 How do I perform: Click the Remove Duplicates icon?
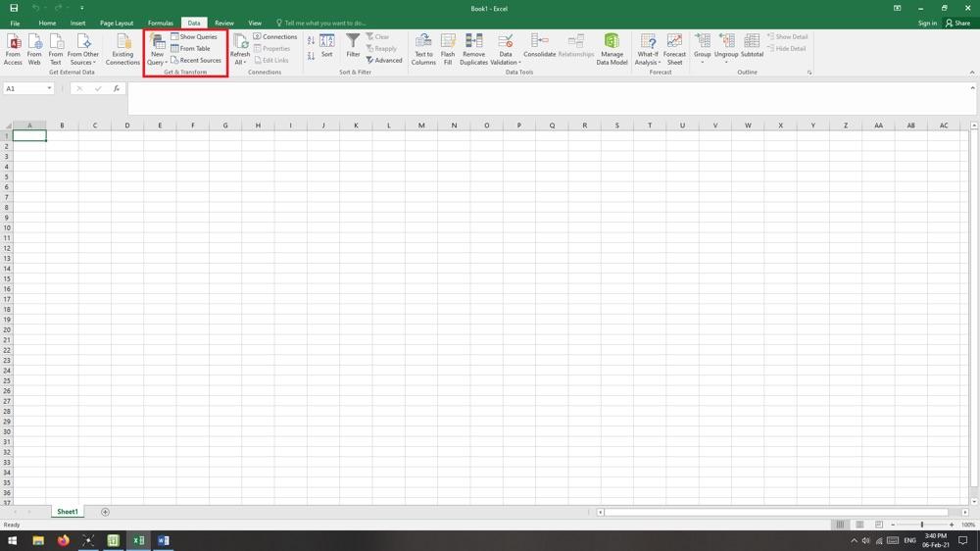pos(473,49)
